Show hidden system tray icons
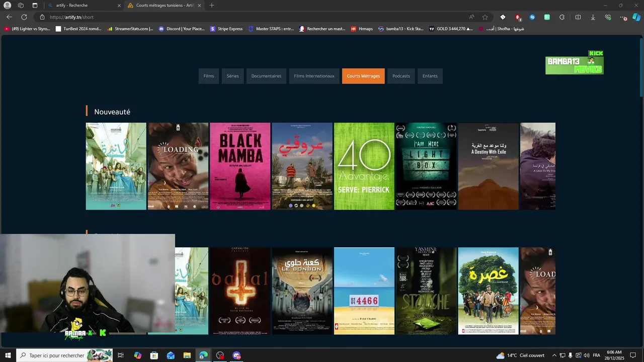The height and width of the screenshot is (362, 644). (554, 355)
